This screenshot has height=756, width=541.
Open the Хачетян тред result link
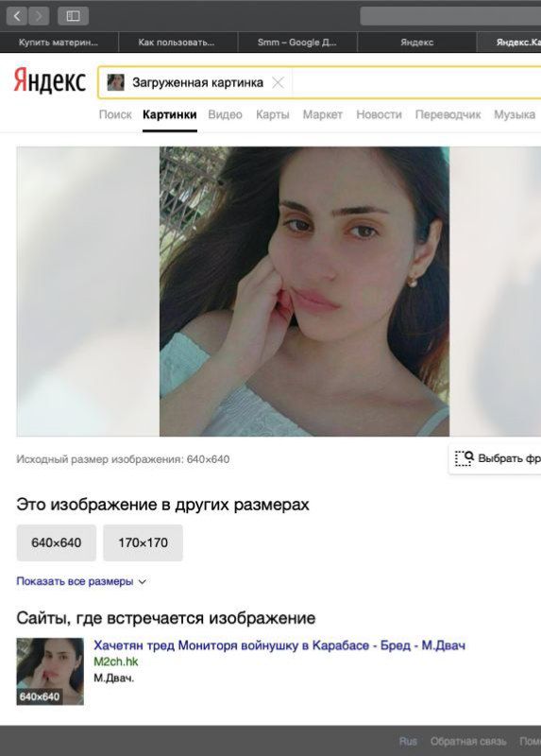[x=279, y=645]
